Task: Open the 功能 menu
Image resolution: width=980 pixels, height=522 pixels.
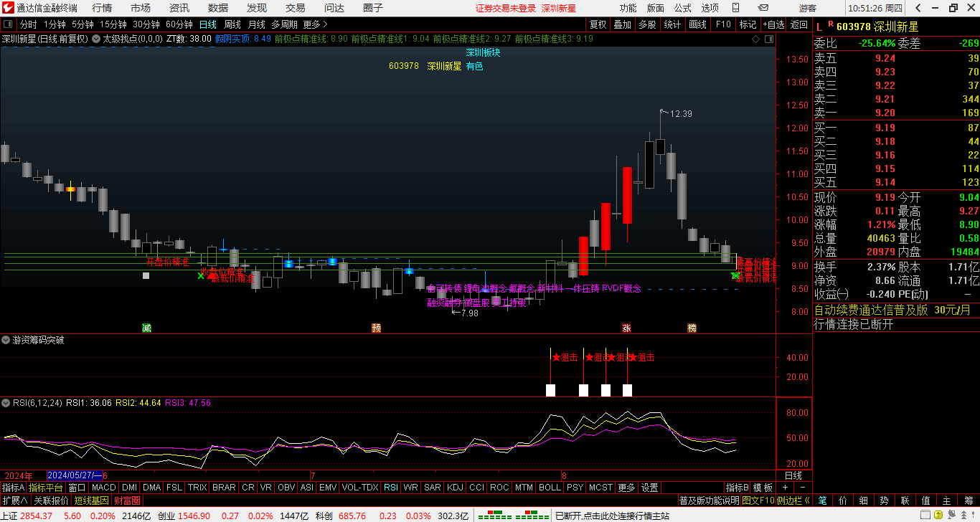Action: point(628,8)
